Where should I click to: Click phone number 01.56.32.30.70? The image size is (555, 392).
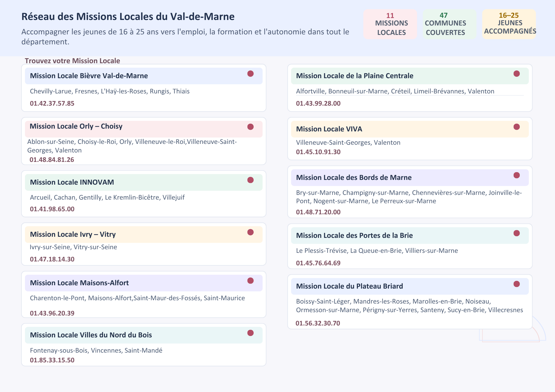pos(318,323)
